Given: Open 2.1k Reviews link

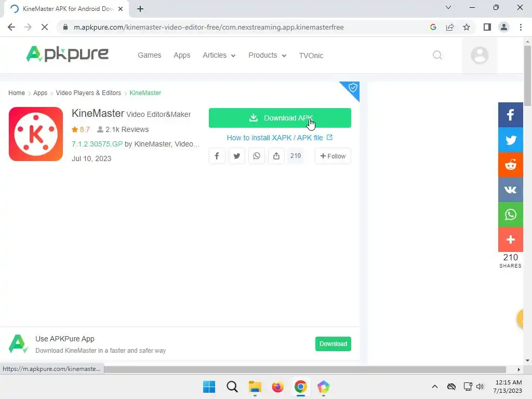Looking at the screenshot, I should (x=123, y=129).
